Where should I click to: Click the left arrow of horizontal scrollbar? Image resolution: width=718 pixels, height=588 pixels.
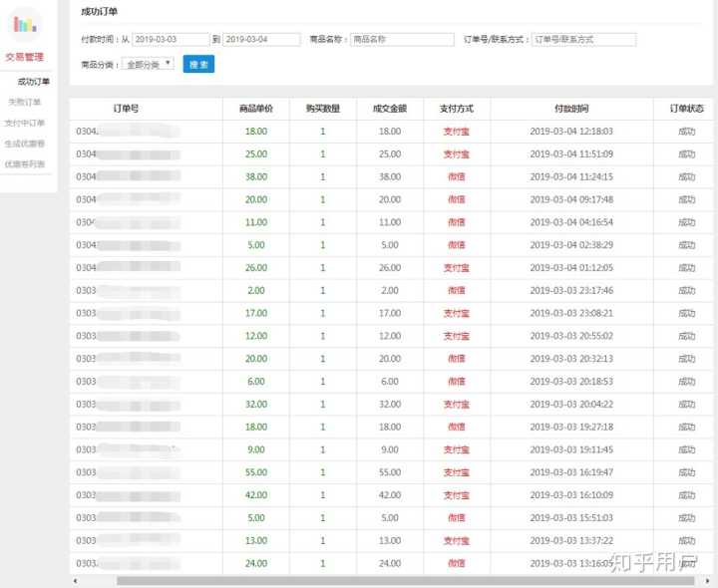click(76, 581)
